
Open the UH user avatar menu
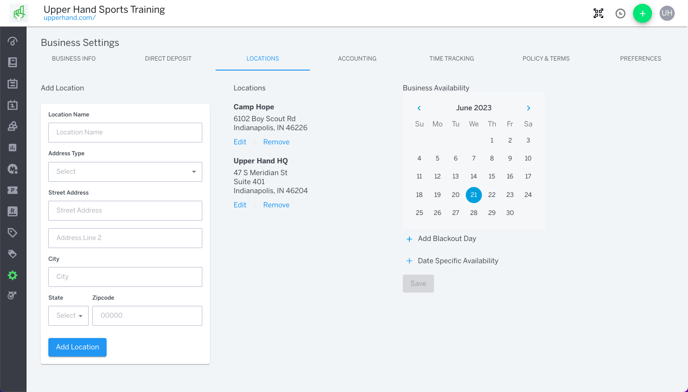tap(667, 13)
